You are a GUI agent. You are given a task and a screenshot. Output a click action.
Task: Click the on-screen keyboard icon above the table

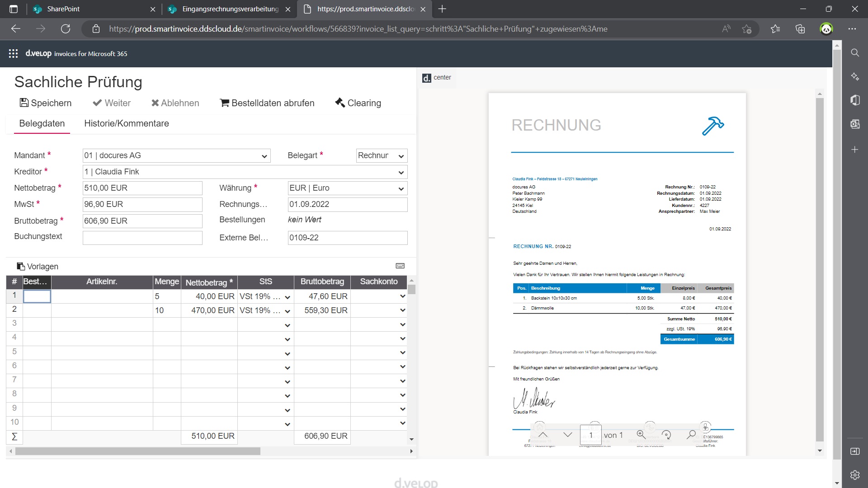click(401, 266)
